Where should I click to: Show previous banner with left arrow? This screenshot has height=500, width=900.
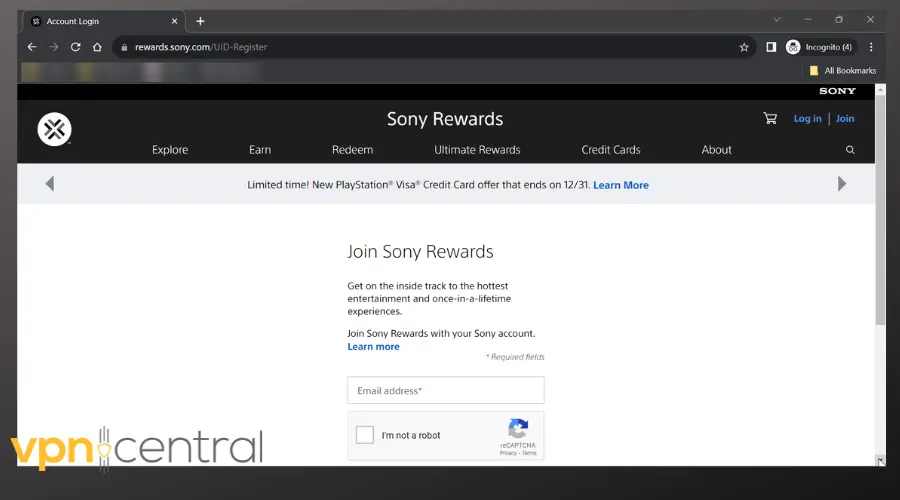tap(50, 184)
